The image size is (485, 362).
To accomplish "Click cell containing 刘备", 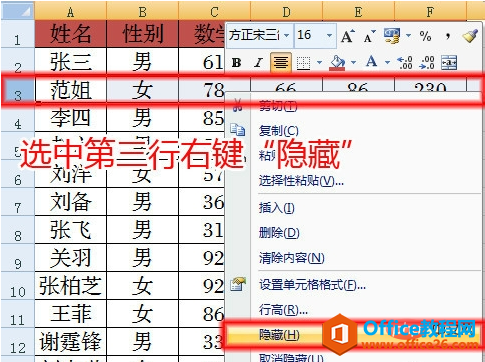I will pos(70,202).
